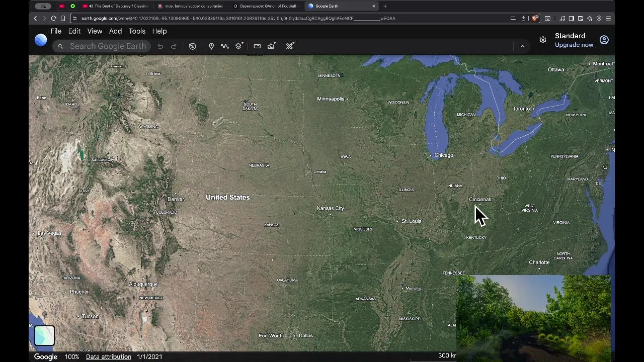Click the Phoenix city label

[79, 292]
